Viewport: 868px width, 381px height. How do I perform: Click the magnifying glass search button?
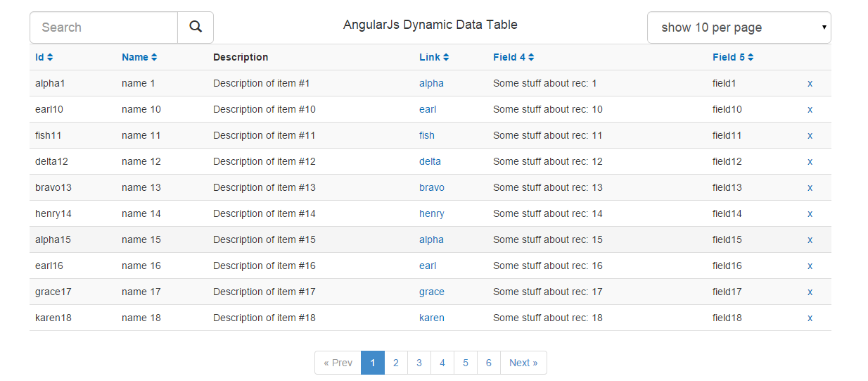click(x=196, y=27)
